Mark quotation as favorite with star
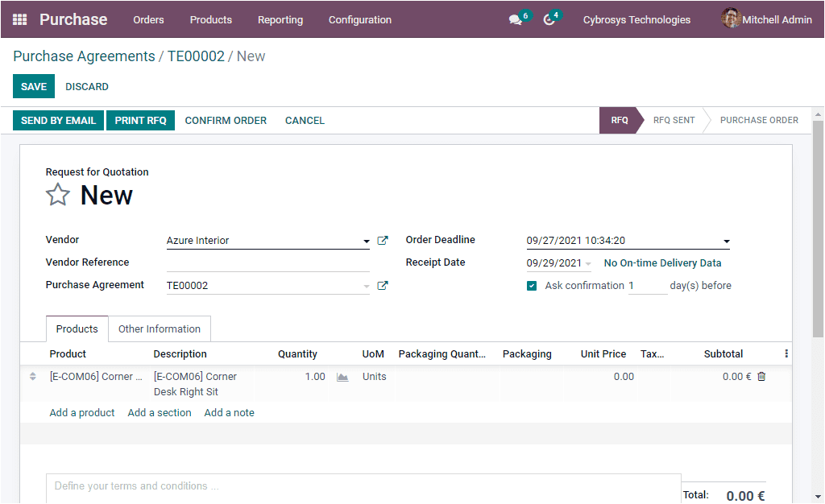The image size is (825, 504). tap(57, 194)
